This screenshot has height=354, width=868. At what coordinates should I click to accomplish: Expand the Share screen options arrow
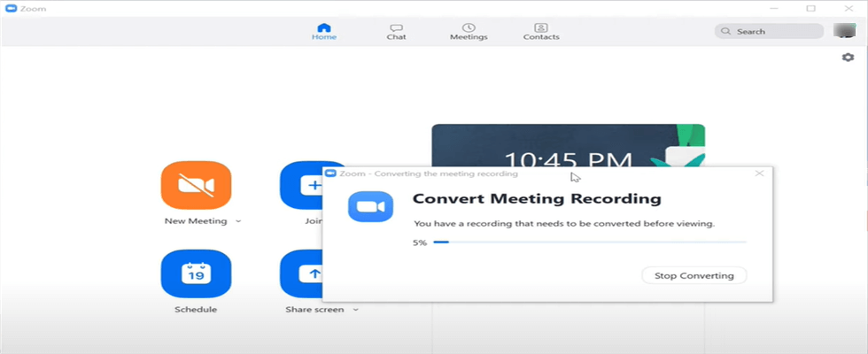click(355, 310)
